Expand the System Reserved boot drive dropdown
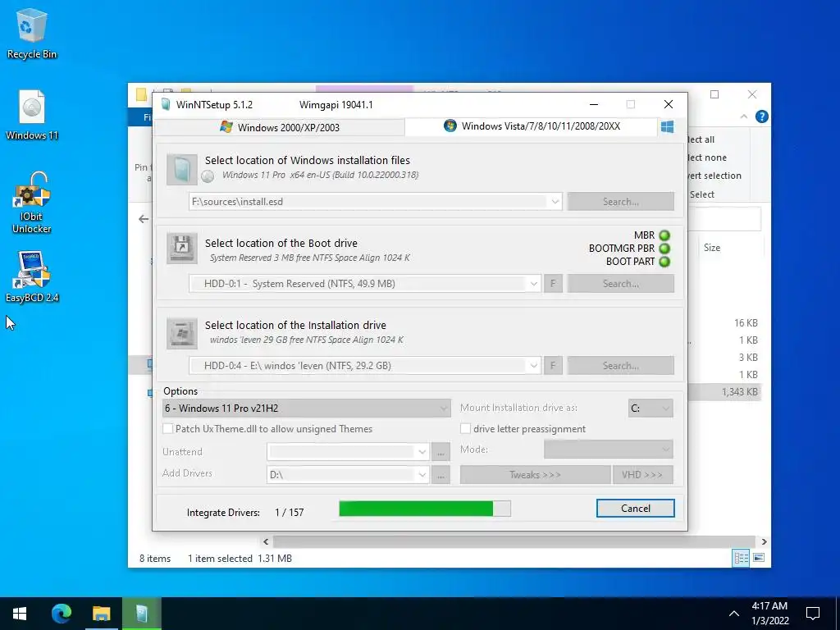 click(x=533, y=284)
